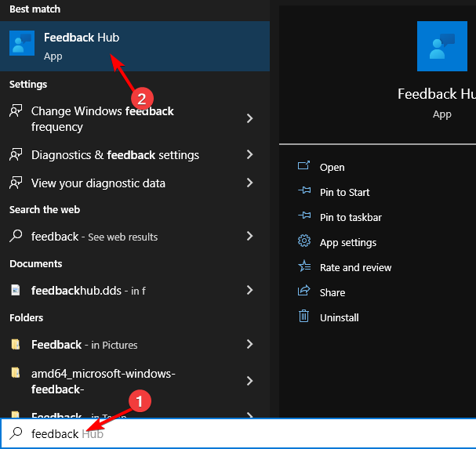Click the large Feedback Hub tile in preview pane
This screenshot has width=476, height=449.
coord(442,46)
